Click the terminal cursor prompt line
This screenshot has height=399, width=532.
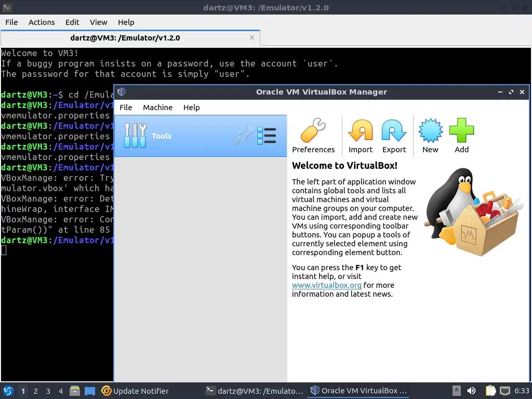click(4, 250)
